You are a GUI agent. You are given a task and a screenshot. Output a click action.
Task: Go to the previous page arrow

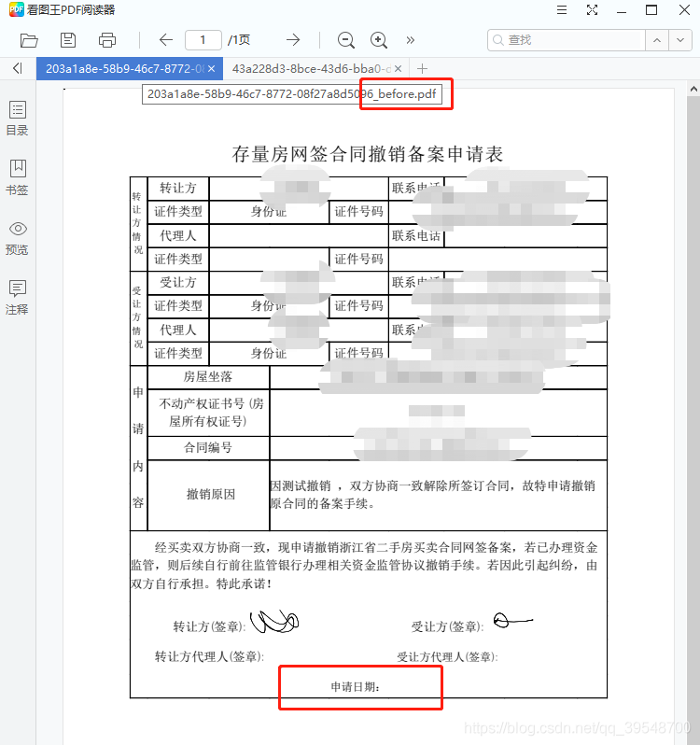[166, 40]
